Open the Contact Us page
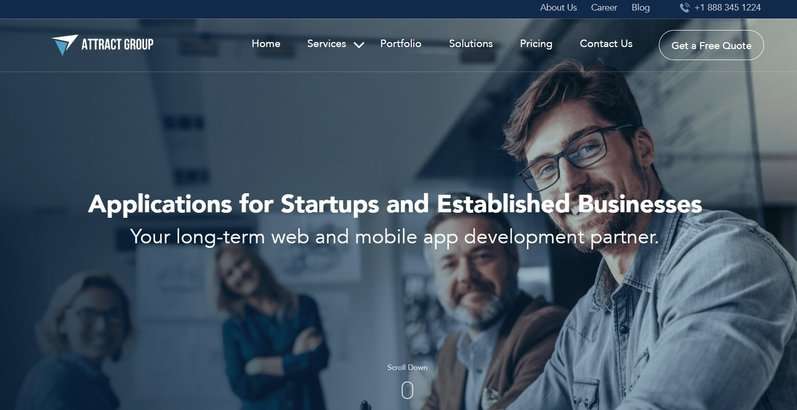 tap(606, 44)
